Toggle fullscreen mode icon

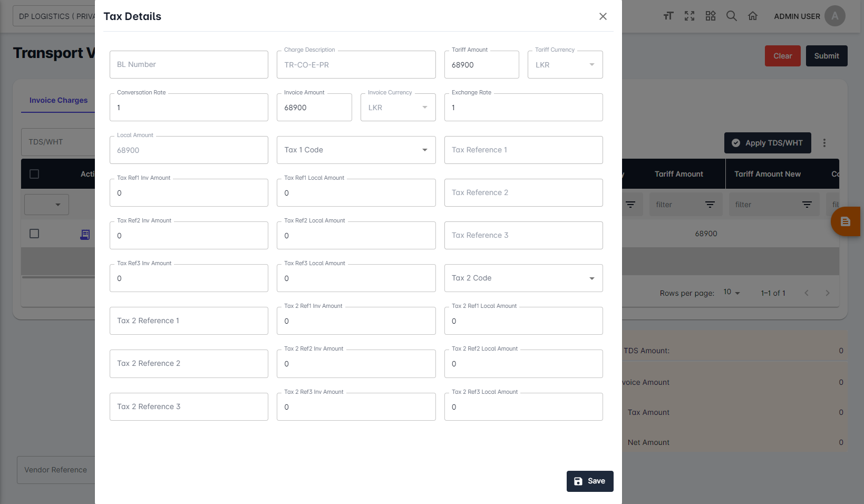pos(690,16)
